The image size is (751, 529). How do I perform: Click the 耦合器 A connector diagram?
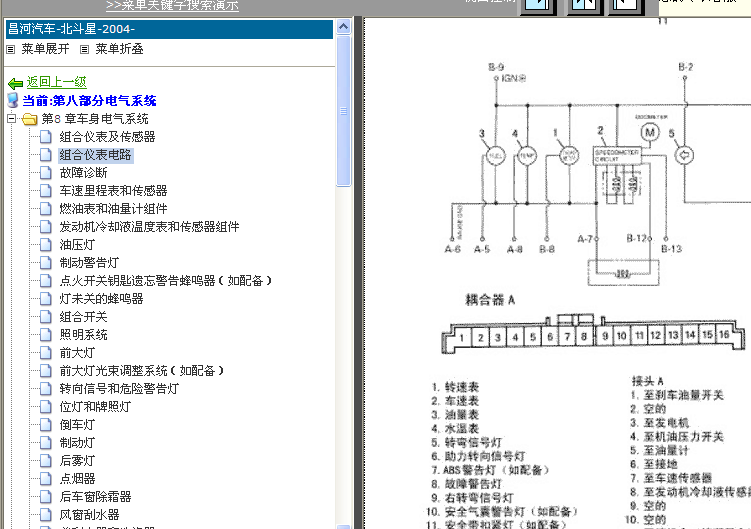pos(593,334)
